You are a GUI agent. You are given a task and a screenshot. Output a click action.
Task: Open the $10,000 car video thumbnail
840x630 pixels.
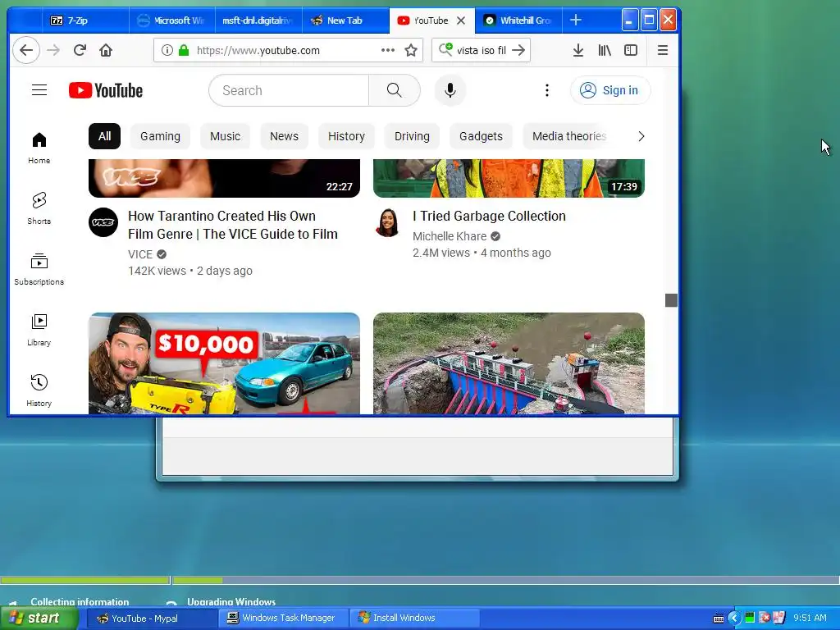(x=224, y=363)
